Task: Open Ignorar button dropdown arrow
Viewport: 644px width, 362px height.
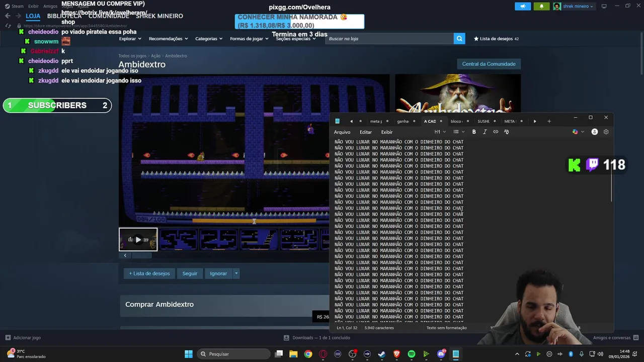Action: [x=236, y=274]
